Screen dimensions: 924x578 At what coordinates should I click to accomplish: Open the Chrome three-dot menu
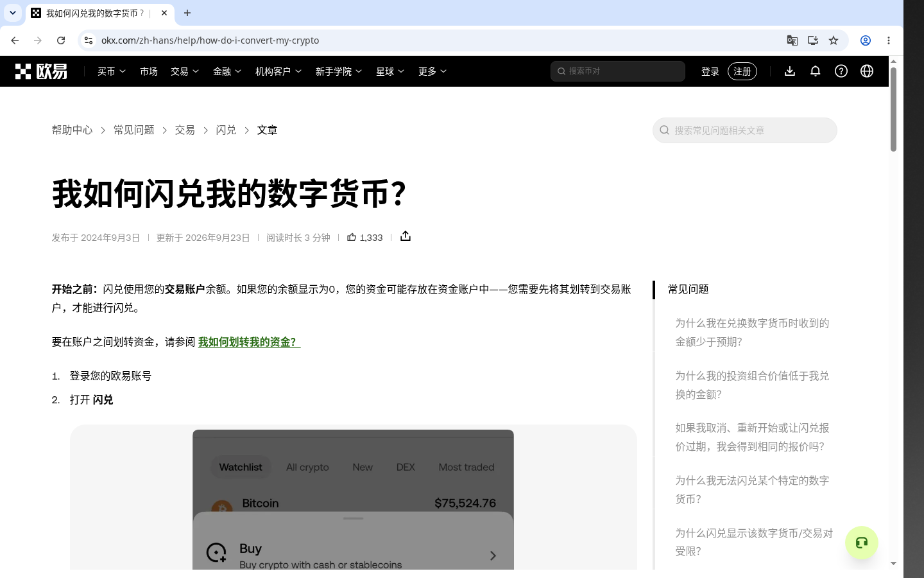click(x=889, y=40)
